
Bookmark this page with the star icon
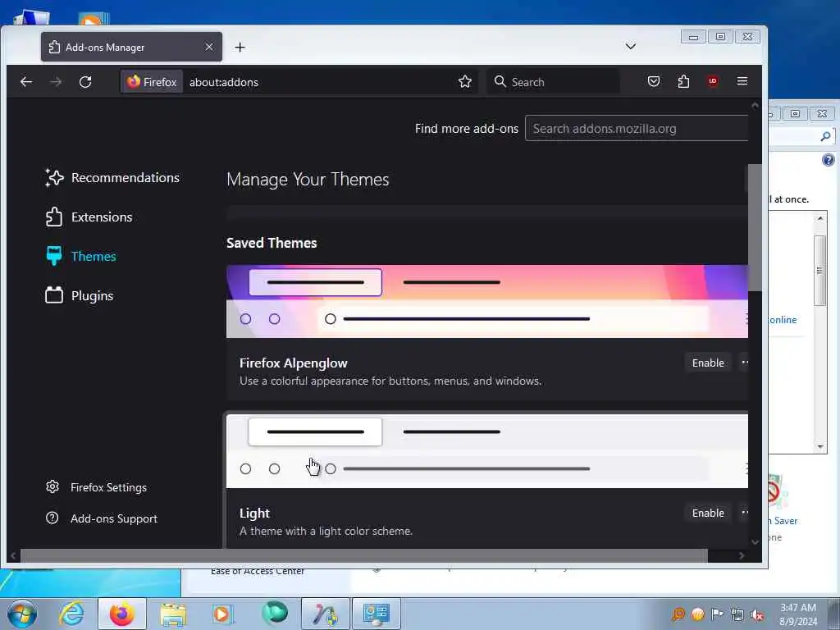pyautogui.click(x=465, y=82)
